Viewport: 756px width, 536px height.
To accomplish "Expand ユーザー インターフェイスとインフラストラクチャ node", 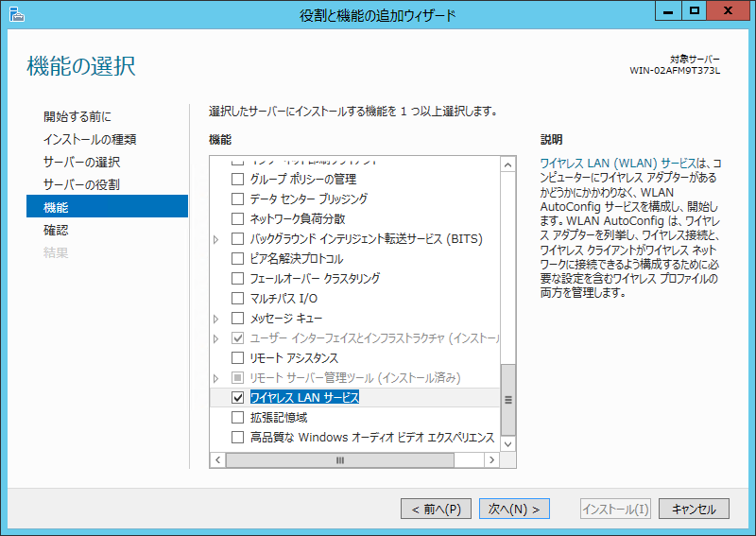I will coord(216,338).
